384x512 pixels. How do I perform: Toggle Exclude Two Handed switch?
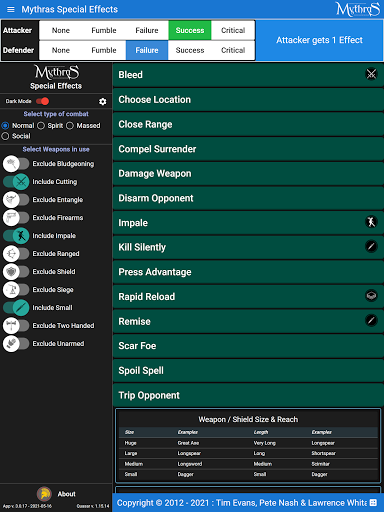pyautogui.click(x=16, y=326)
